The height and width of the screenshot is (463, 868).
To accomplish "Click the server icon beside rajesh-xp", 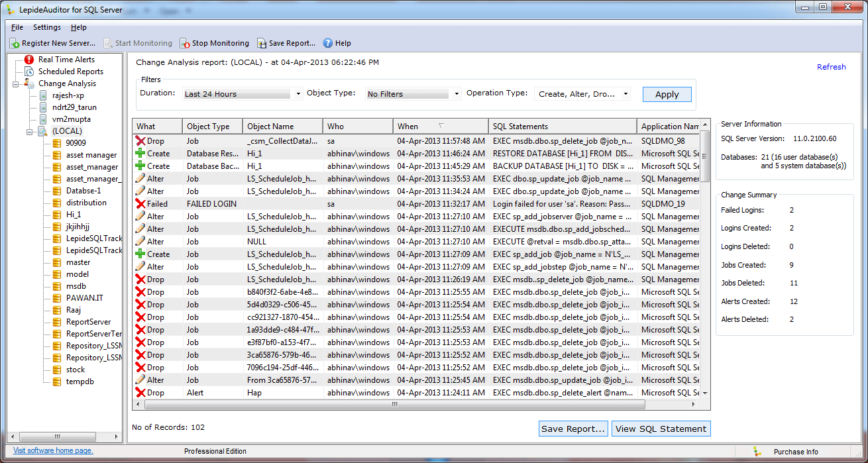I will [x=43, y=95].
